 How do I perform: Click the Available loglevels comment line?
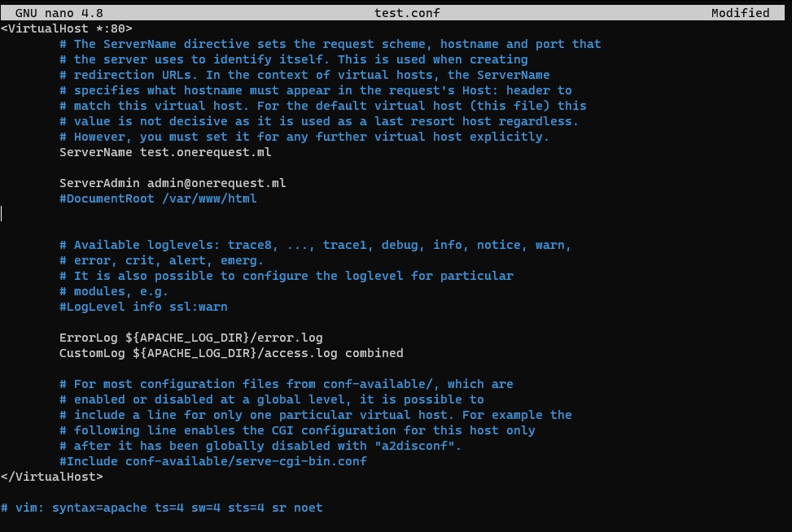[315, 245]
